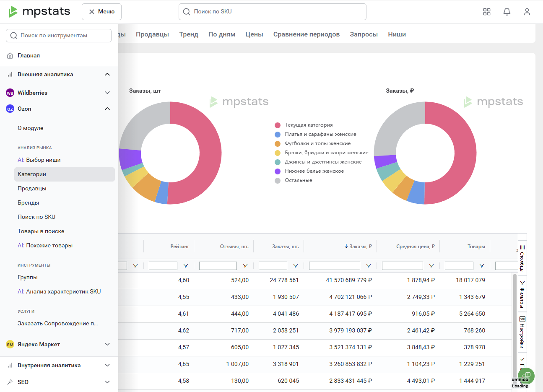
Task: Focus the Поиск по инструментам search field
Action: pyautogui.click(x=59, y=36)
